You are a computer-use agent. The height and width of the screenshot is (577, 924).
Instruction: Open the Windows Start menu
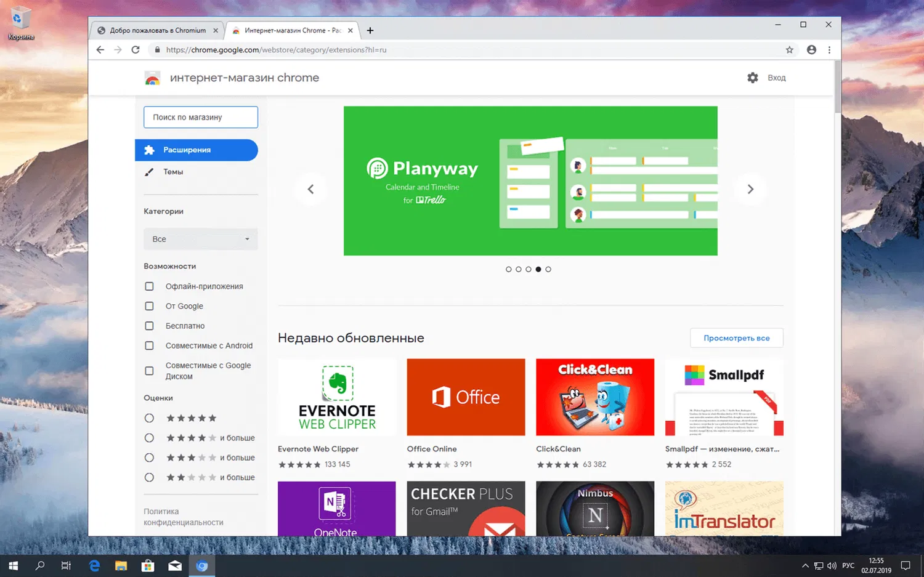[x=14, y=565]
